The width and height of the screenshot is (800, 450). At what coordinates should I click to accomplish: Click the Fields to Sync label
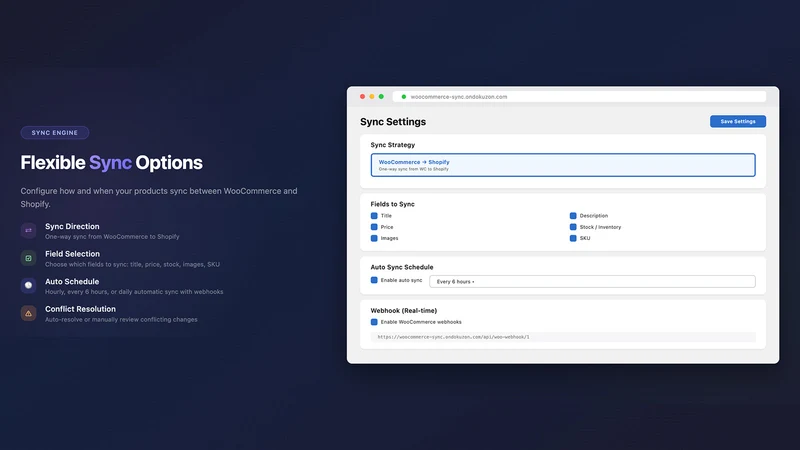pyautogui.click(x=392, y=204)
